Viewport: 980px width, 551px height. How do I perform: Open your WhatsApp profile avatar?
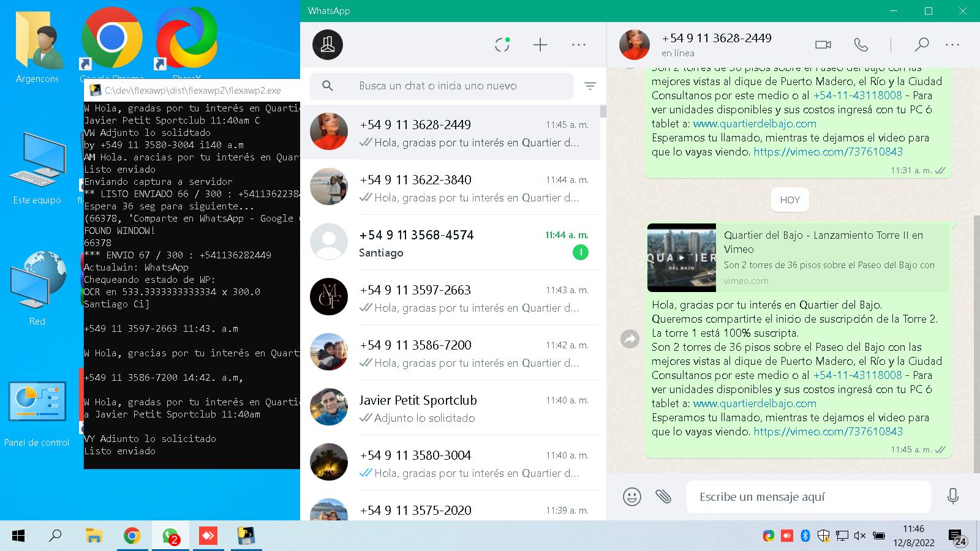(x=328, y=45)
